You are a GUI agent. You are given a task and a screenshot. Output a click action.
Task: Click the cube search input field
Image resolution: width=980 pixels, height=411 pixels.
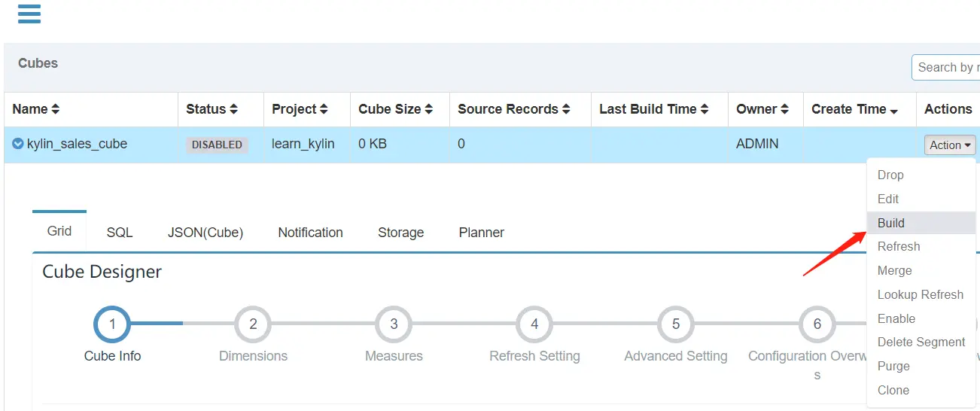point(946,67)
